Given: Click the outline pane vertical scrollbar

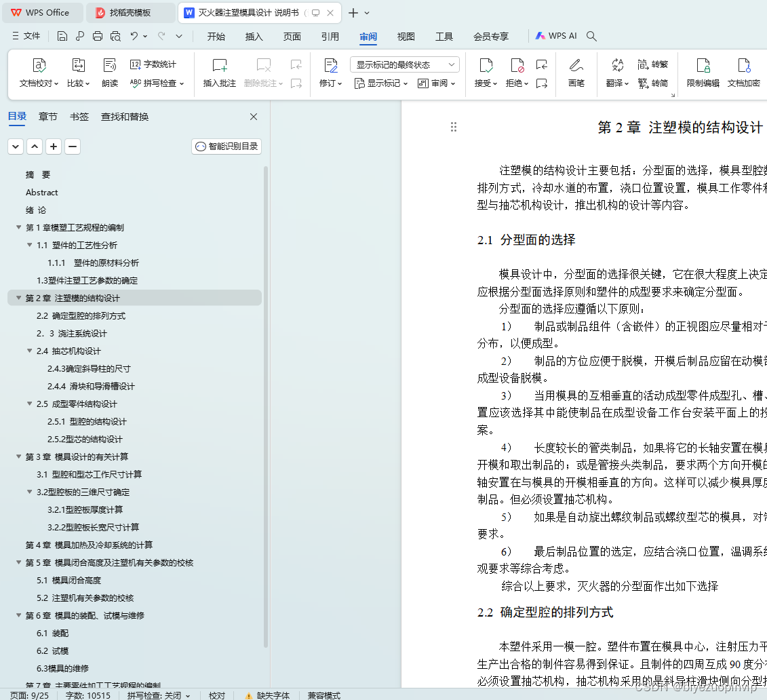Looking at the screenshot, I should 266,406.
